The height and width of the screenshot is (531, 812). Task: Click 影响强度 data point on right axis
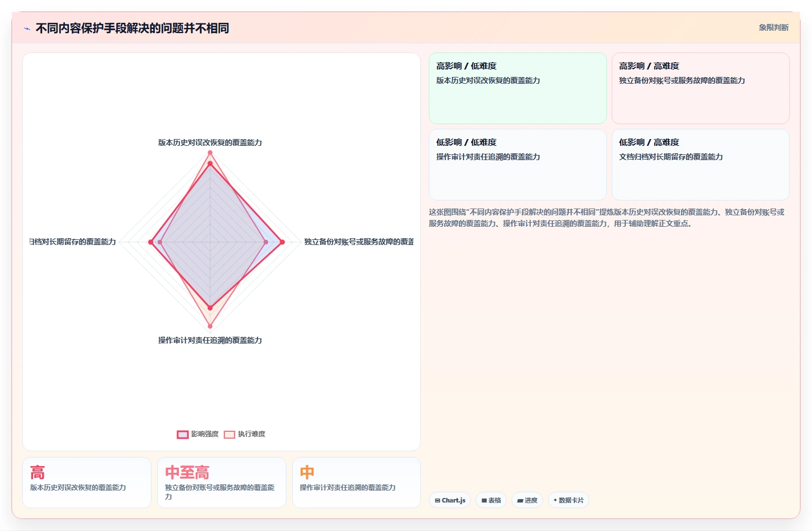(x=282, y=242)
